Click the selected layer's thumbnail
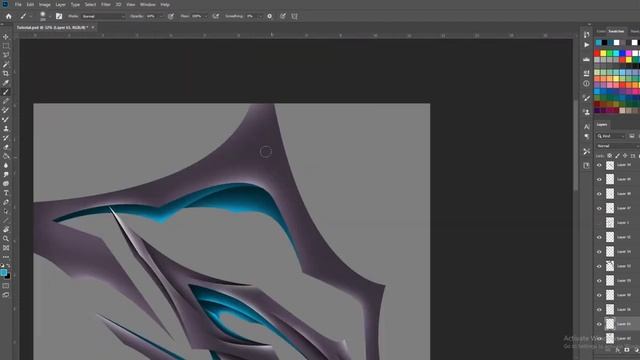The image size is (640, 360). click(x=610, y=324)
